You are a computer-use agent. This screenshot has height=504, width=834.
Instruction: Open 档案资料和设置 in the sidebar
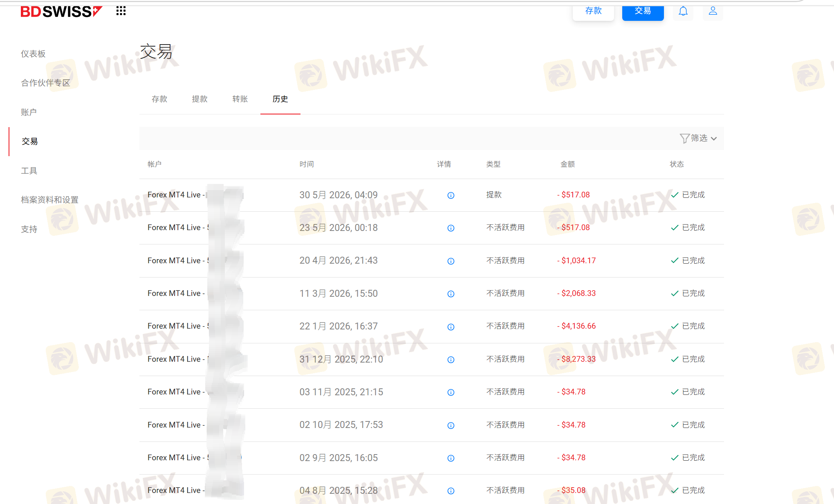49,200
